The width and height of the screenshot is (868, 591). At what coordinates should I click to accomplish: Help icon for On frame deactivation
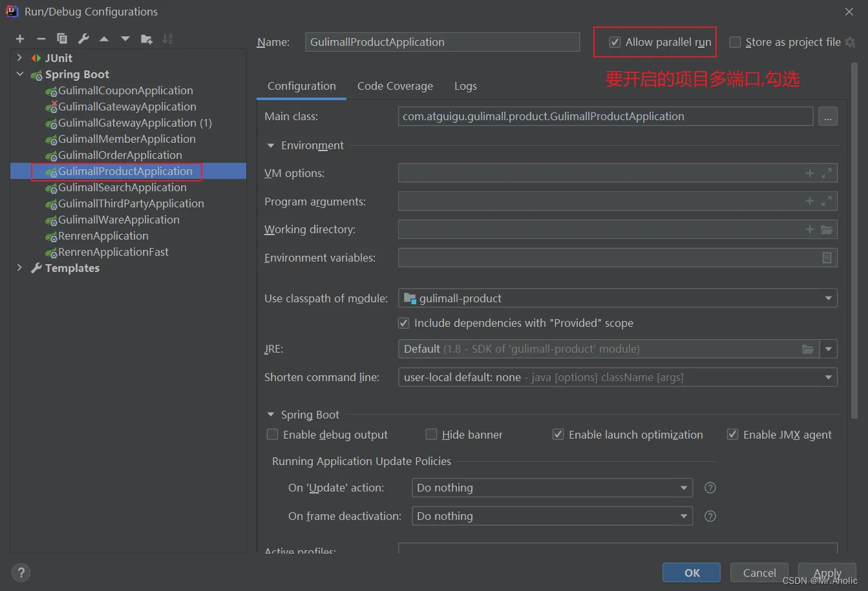(710, 516)
